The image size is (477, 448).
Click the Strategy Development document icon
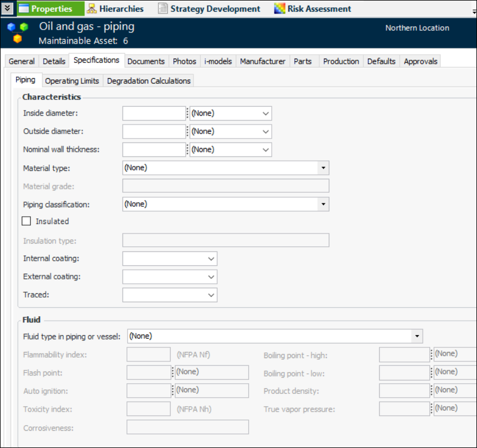click(x=163, y=8)
